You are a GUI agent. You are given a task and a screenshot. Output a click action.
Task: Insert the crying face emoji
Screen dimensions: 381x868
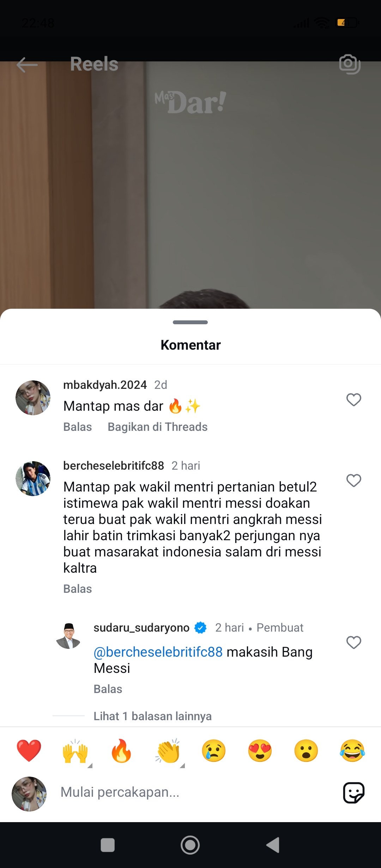(x=214, y=751)
